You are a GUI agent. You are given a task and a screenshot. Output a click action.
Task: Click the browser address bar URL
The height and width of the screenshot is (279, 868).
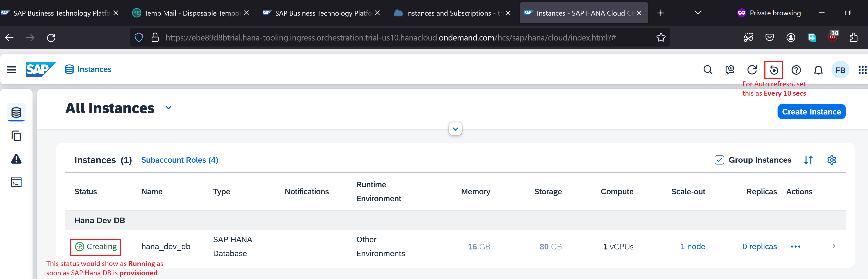pos(390,37)
